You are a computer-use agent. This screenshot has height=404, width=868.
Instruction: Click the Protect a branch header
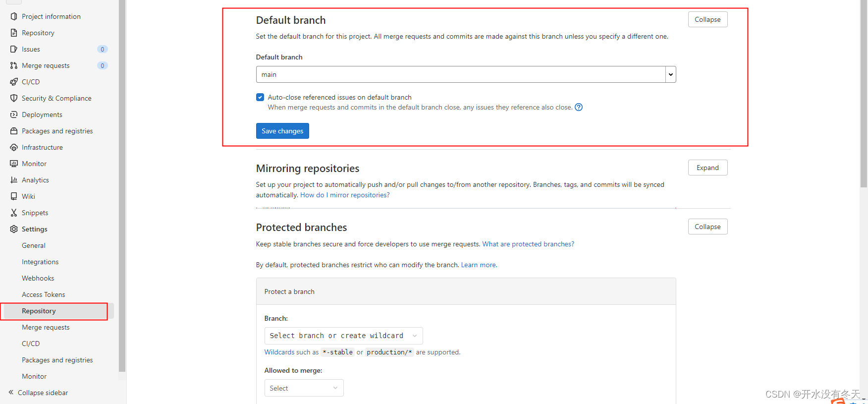pyautogui.click(x=466, y=291)
